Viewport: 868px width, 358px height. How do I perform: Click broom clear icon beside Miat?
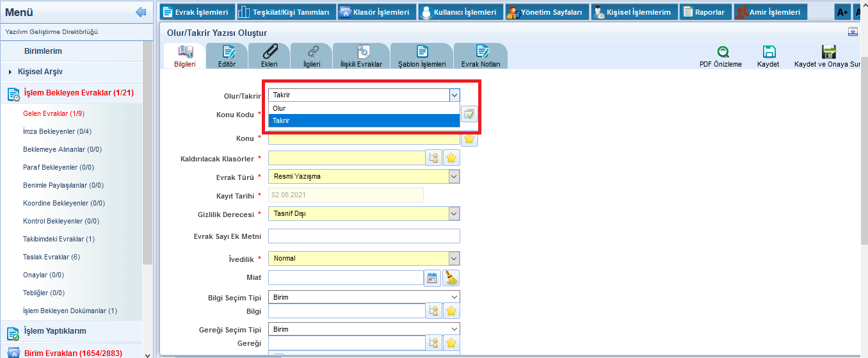point(451,278)
